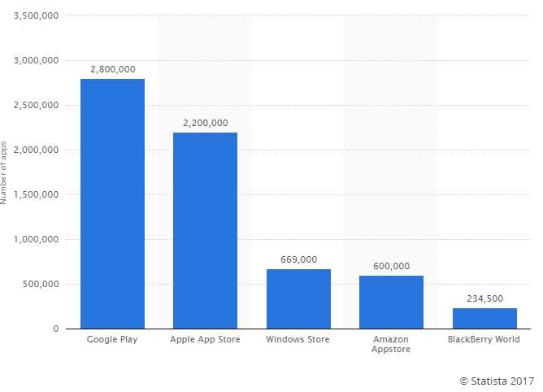Image resolution: width=543 pixels, height=392 pixels.
Task: Click the 600,000 data label
Action: pos(391,266)
